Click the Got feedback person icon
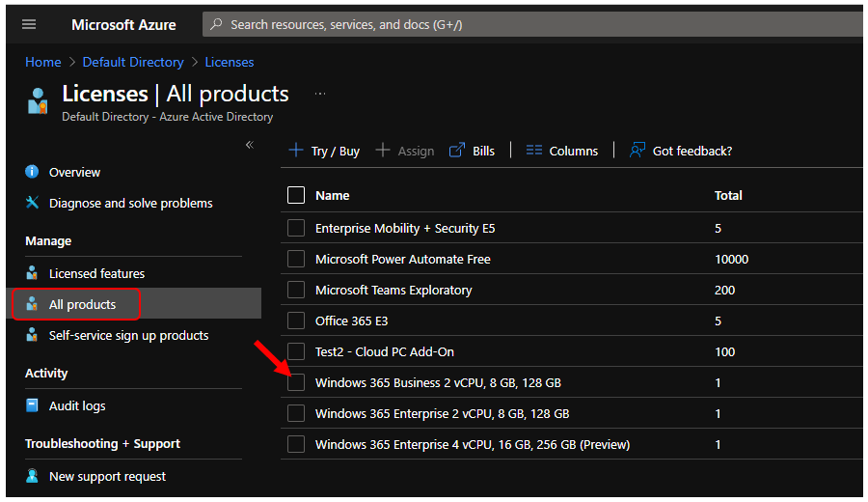This screenshot has width=868, height=502. [637, 151]
